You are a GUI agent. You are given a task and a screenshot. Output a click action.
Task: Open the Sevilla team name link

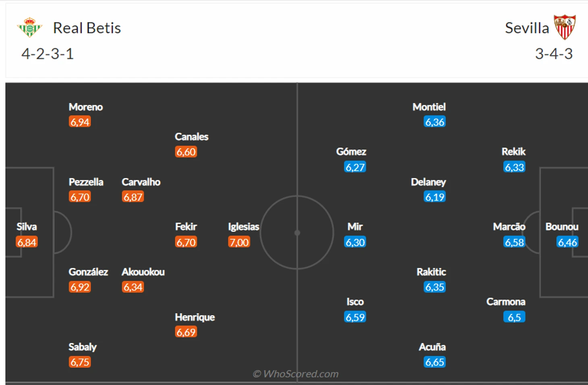pos(527,28)
